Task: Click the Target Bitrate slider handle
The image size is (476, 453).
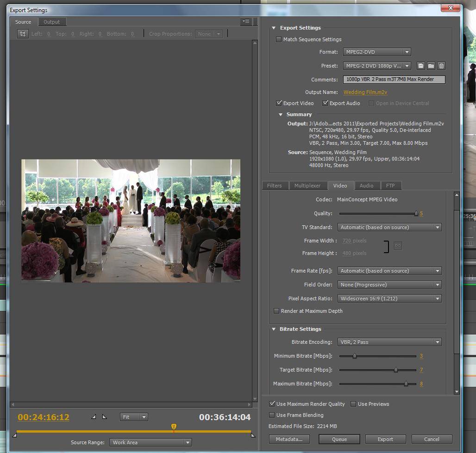Action: [396, 370]
